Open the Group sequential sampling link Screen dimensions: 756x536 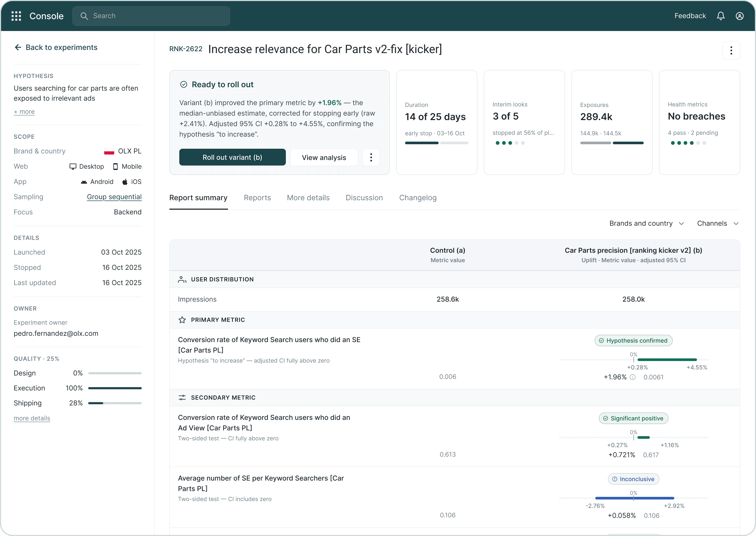click(x=114, y=197)
